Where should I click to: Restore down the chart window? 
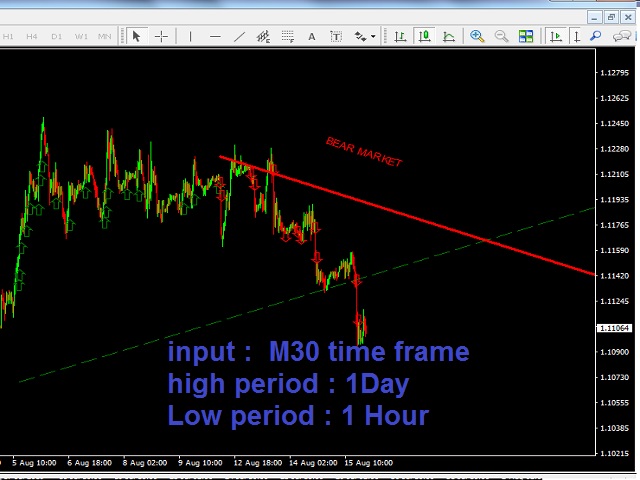coord(611,17)
